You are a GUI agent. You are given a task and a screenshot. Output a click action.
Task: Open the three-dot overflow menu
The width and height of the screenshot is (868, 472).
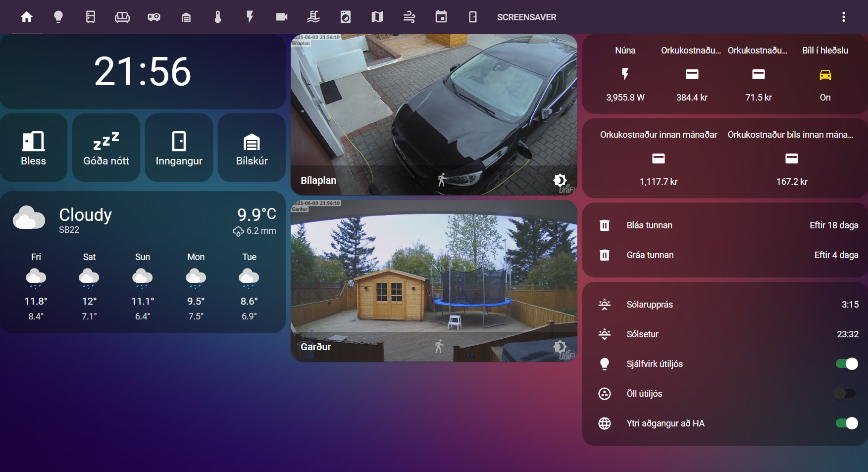coord(844,16)
